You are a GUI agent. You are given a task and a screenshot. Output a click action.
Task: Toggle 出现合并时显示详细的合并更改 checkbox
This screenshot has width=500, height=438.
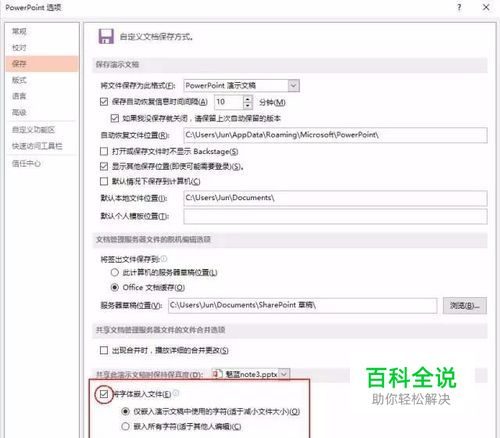point(104,350)
